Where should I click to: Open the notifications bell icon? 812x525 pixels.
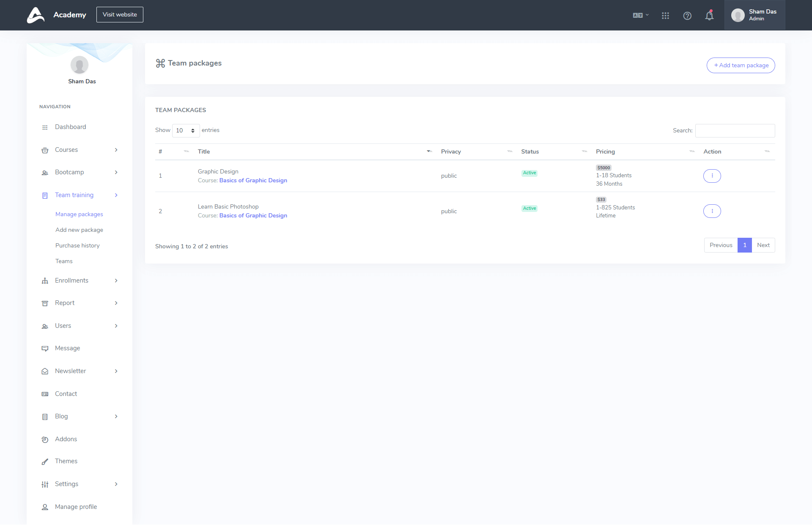click(x=709, y=16)
